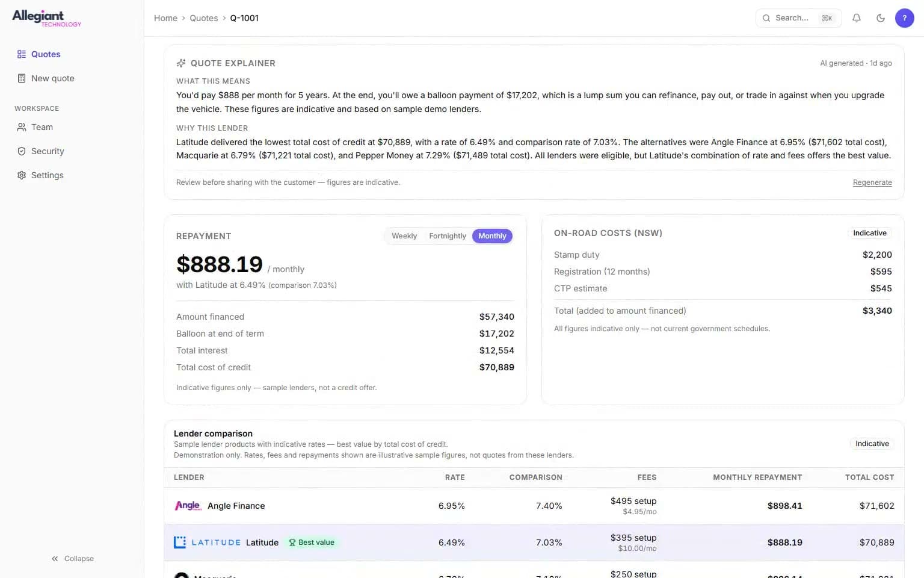Select Monthly repayment frequency

pyautogui.click(x=492, y=236)
